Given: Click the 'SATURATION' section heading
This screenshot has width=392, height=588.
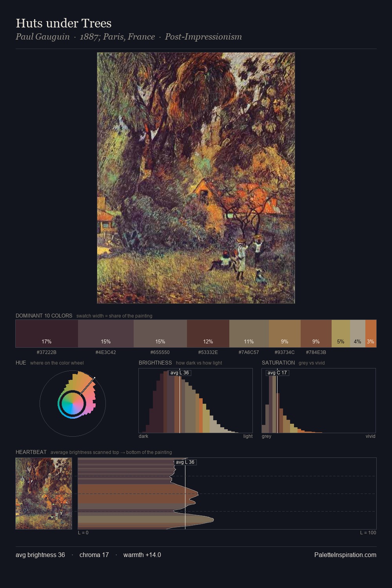Looking at the screenshot, I should click(x=278, y=363).
